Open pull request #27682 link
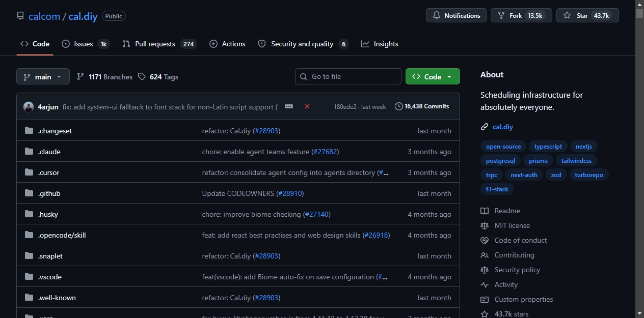The height and width of the screenshot is (318, 644). click(x=325, y=152)
